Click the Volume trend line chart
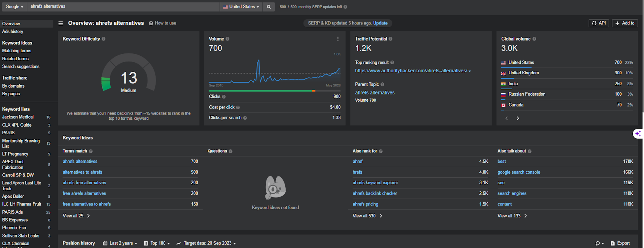The height and width of the screenshot is (248, 644). [275, 71]
